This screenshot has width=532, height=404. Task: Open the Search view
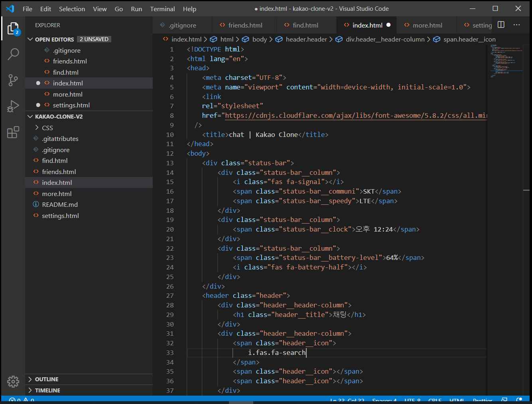pos(13,54)
